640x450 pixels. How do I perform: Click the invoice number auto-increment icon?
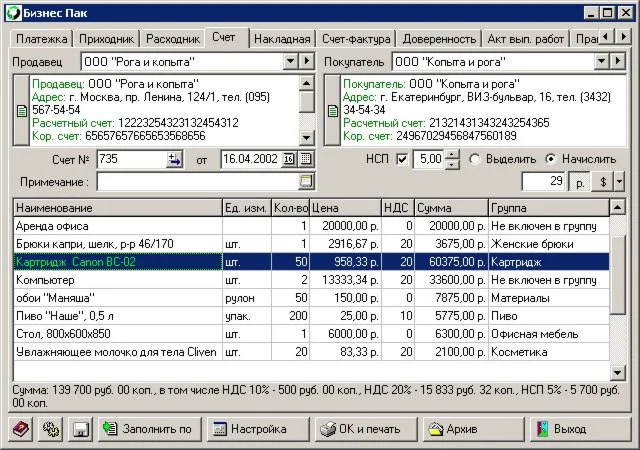point(174,159)
